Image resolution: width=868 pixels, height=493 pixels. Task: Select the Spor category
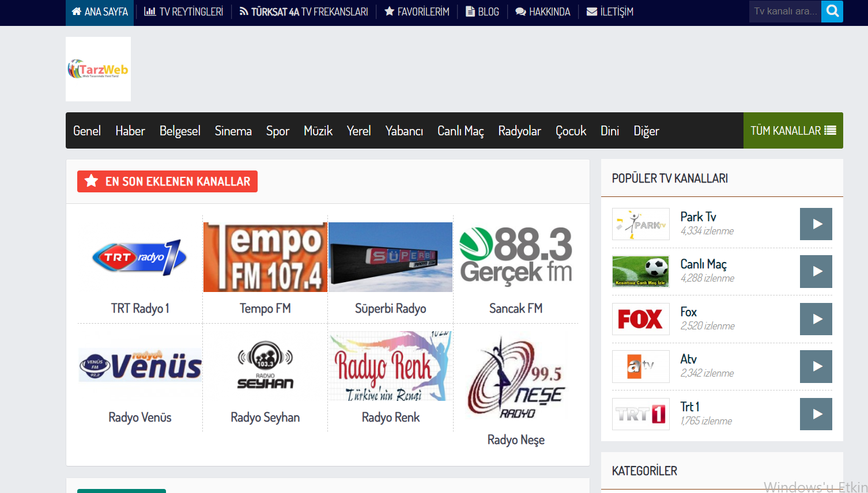coord(278,131)
